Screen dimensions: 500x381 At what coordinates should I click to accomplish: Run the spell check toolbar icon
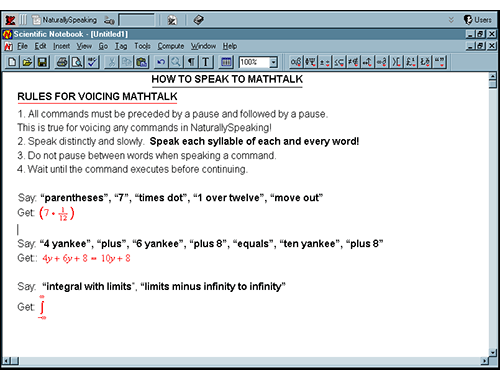(92, 62)
